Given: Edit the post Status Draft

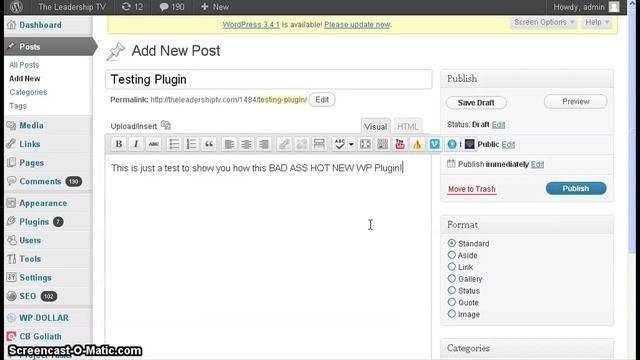Looking at the screenshot, I should pos(498,124).
